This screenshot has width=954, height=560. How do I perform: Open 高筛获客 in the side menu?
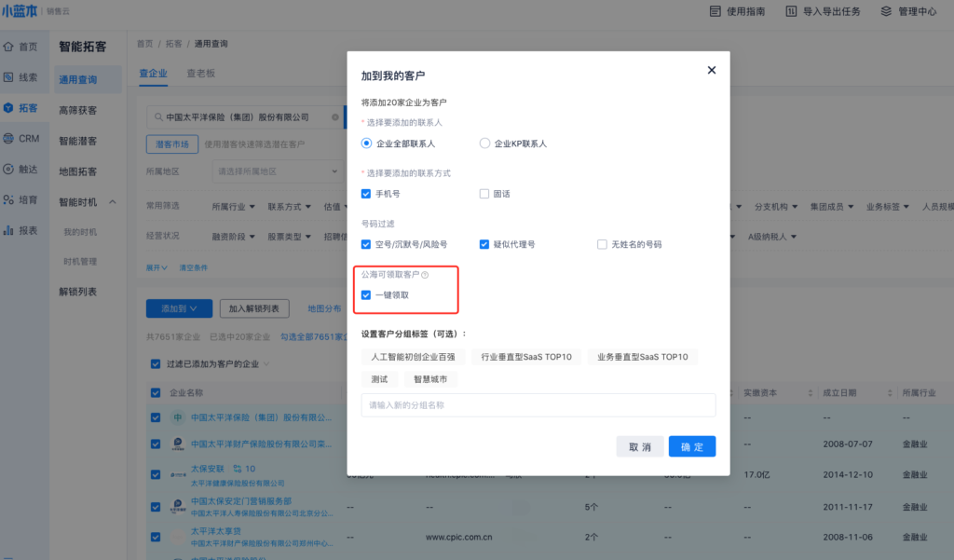click(x=77, y=110)
